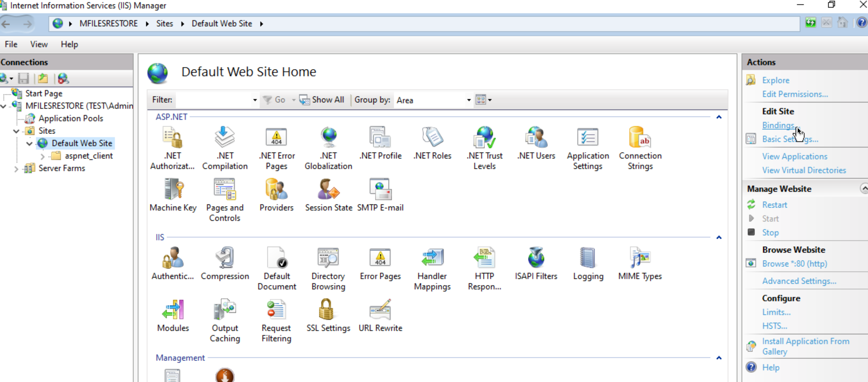The height and width of the screenshot is (382, 868).
Task: Collapse the Sites tree node
Action: tap(16, 131)
